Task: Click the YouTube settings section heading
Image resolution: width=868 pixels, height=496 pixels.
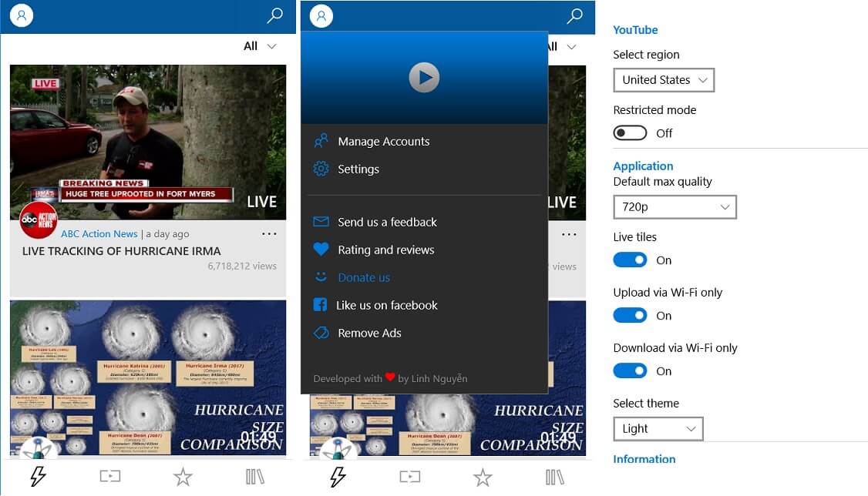Action: tap(635, 30)
